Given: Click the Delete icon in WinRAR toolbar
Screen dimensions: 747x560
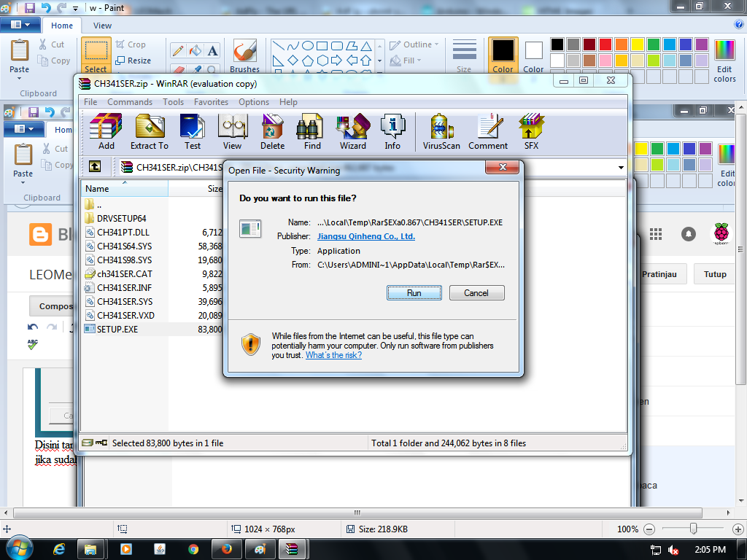Looking at the screenshot, I should (273, 132).
